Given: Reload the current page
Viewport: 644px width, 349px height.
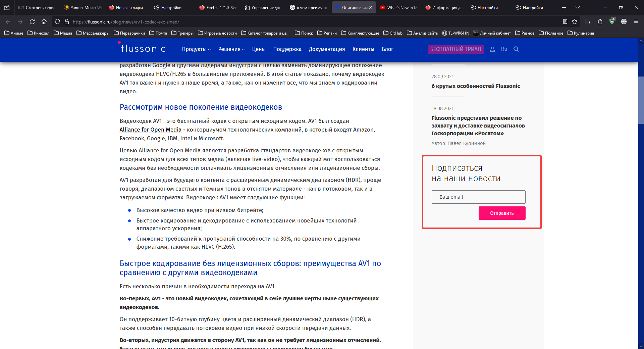Looking at the screenshot, I should coord(32,21).
